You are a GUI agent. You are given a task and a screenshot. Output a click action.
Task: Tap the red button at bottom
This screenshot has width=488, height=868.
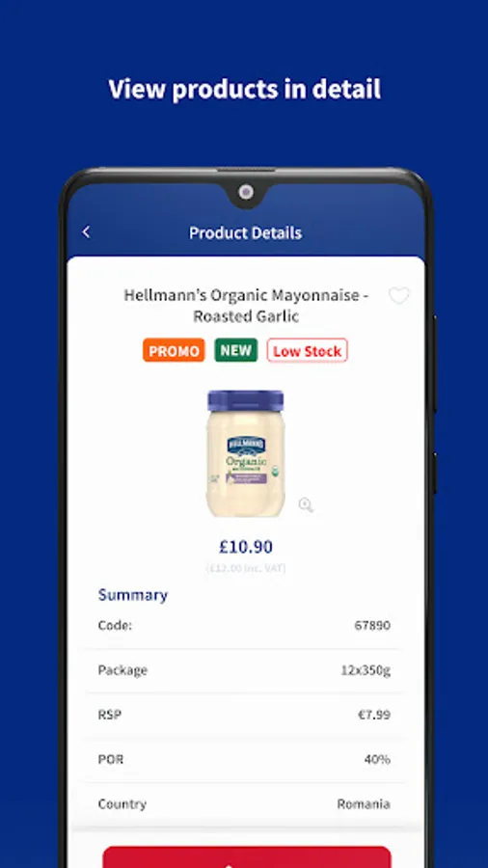click(x=247, y=856)
